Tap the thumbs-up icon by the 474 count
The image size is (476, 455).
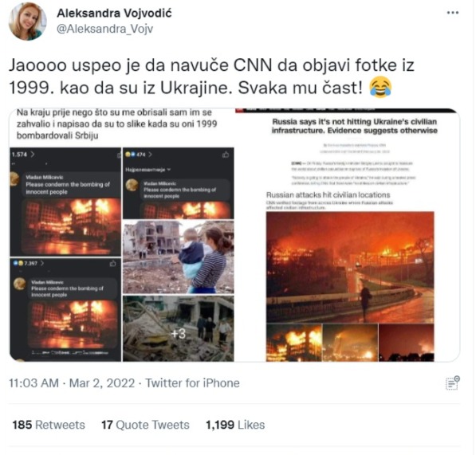(226, 155)
